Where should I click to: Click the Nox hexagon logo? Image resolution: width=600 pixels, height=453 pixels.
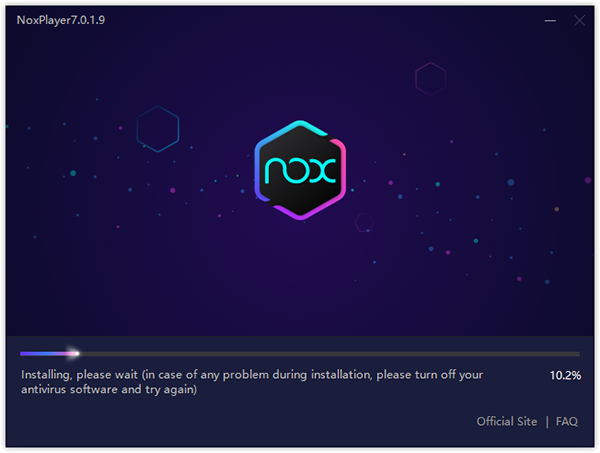click(300, 170)
